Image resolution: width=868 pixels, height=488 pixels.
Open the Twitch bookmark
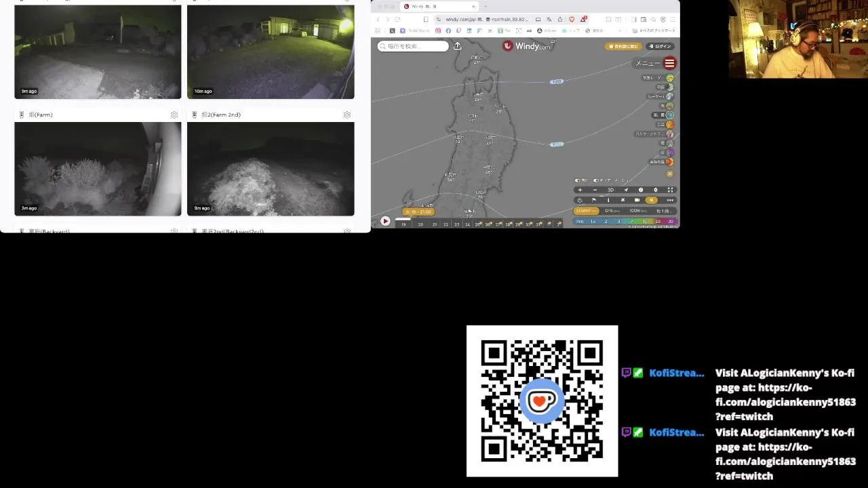[458, 30]
